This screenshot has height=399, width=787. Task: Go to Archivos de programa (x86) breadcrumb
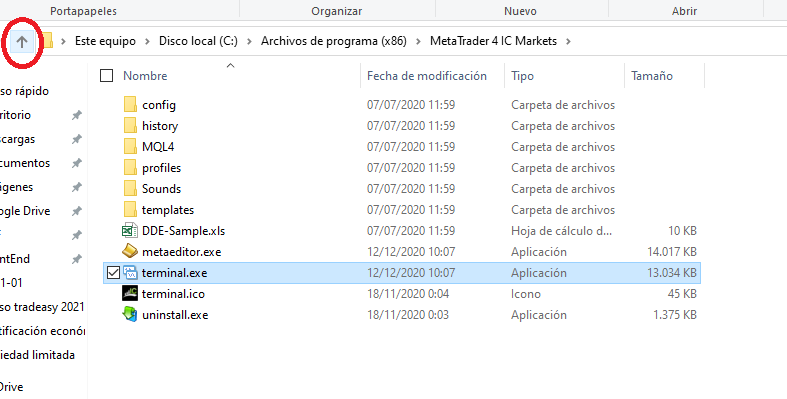334,41
